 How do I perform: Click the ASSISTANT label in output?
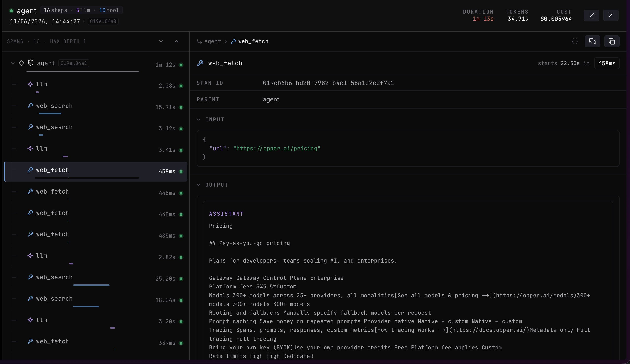[226, 214]
